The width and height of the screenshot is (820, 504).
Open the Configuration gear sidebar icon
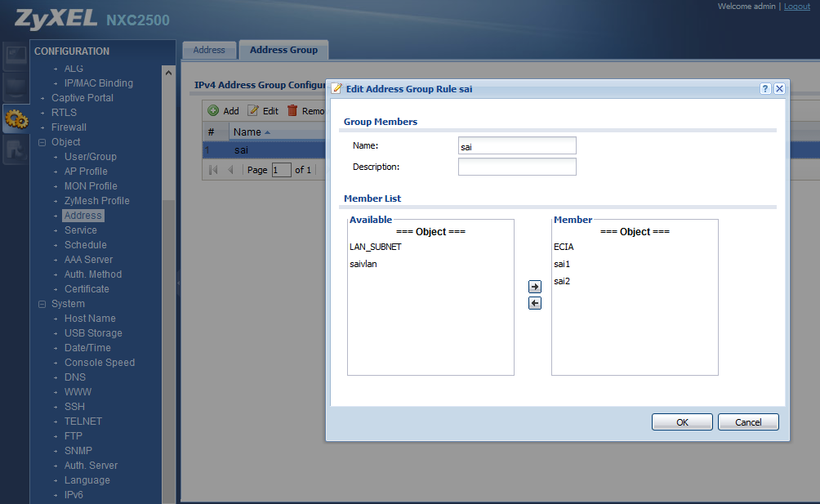[x=16, y=119]
